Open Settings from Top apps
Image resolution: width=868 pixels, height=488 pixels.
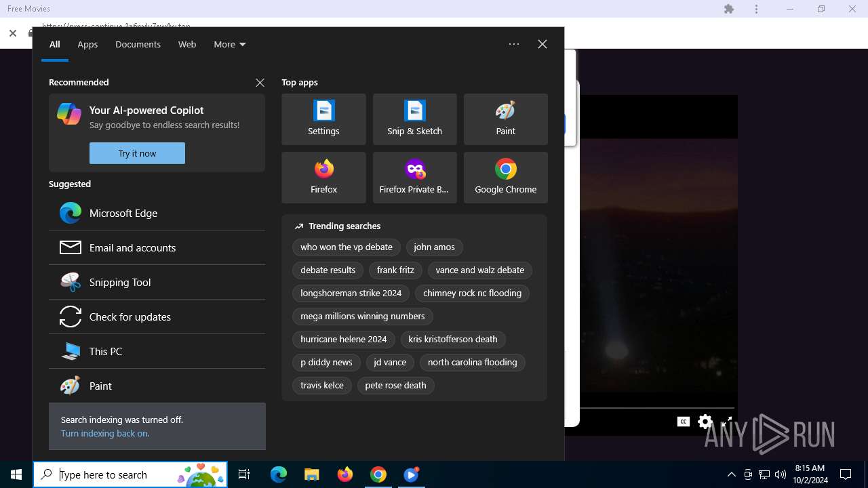(323, 119)
